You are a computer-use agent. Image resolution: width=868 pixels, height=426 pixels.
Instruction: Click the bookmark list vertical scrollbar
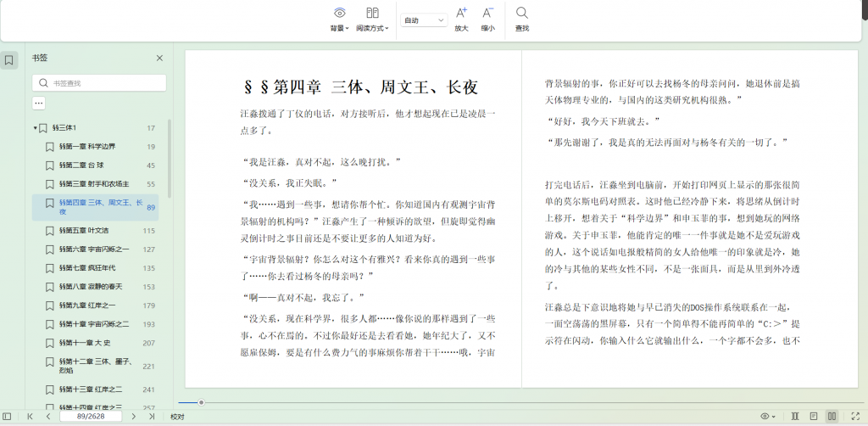pyautogui.click(x=170, y=158)
